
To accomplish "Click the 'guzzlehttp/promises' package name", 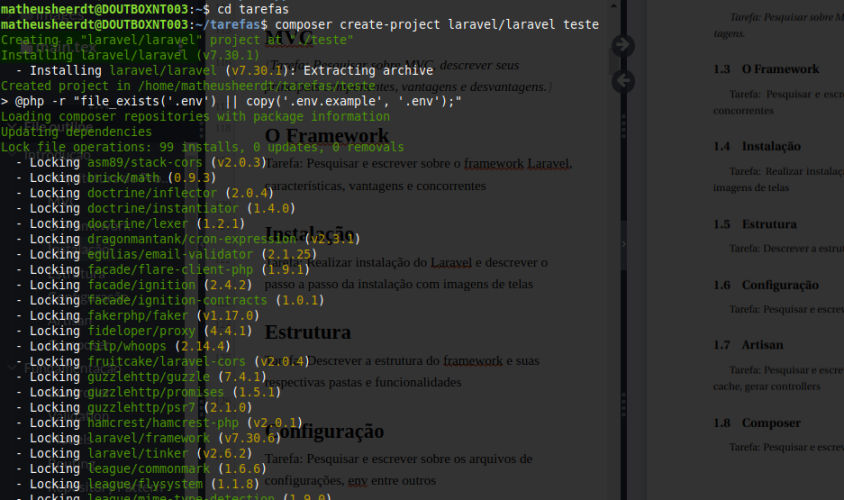I will (x=156, y=392).
